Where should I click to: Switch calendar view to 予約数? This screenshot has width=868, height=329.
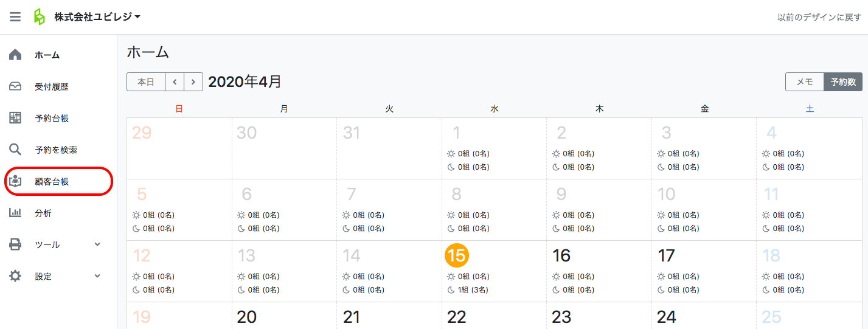point(843,82)
